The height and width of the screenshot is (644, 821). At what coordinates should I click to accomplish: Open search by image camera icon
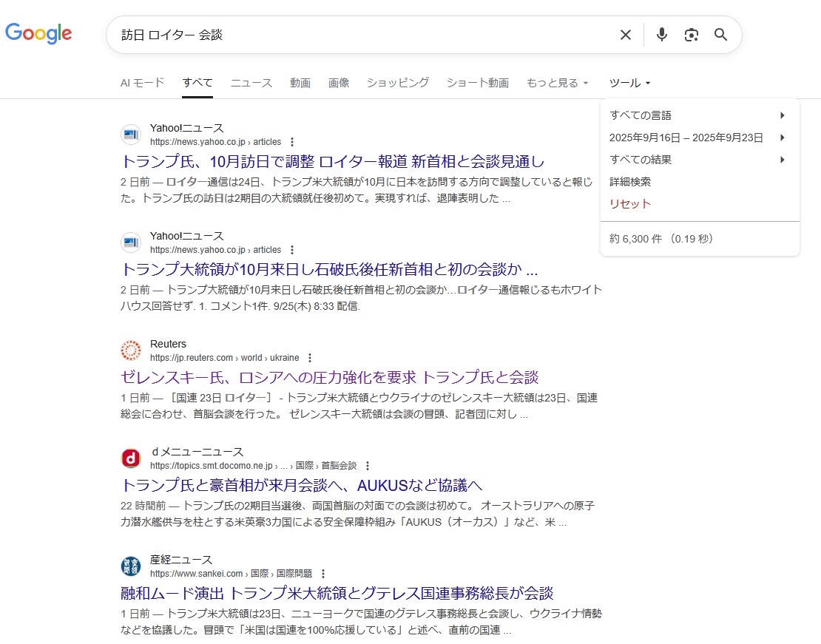click(x=692, y=35)
